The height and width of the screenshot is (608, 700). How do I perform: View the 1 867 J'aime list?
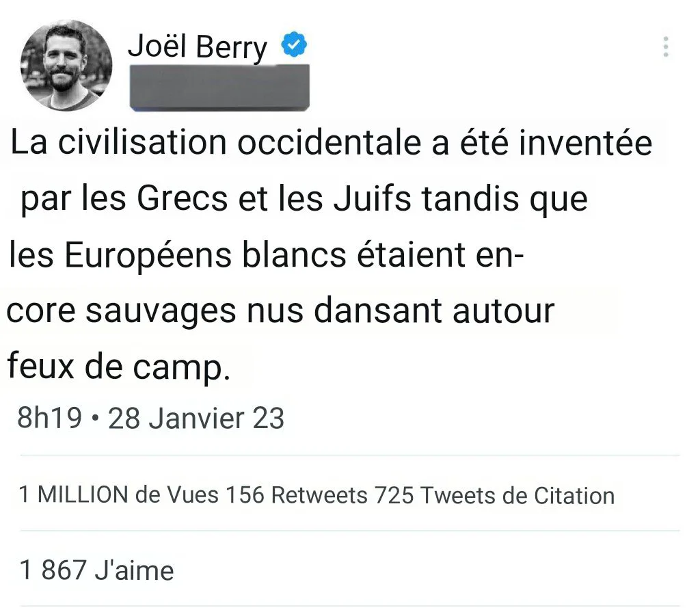(96, 570)
